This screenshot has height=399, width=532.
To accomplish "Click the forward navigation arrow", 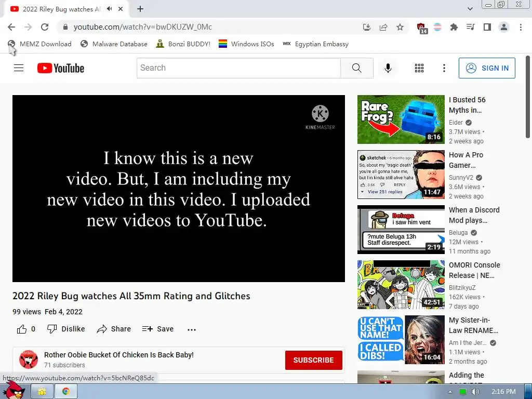I will click(28, 27).
